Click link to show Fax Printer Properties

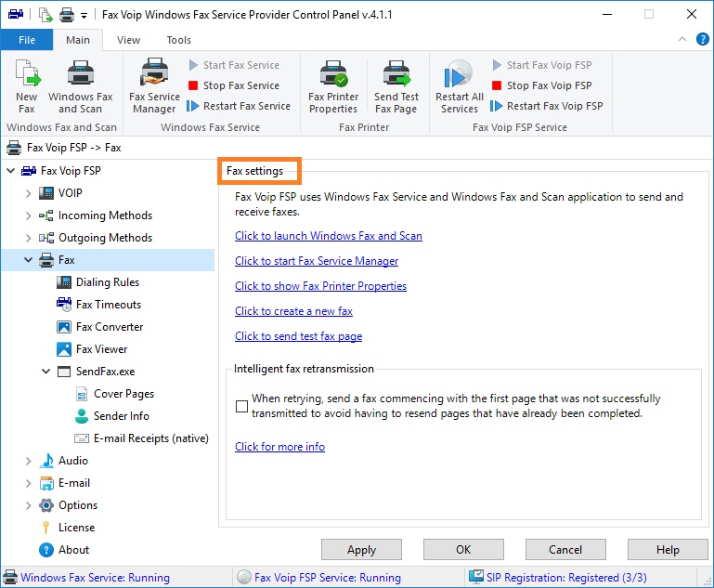click(320, 286)
